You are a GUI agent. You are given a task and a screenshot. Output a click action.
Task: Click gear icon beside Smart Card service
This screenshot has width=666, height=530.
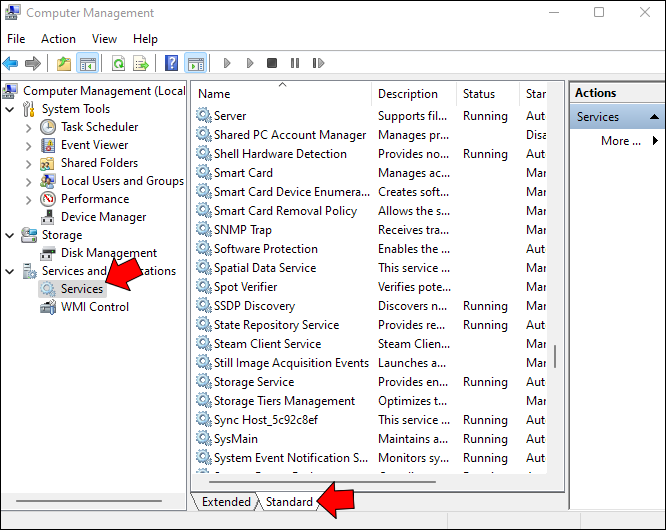pos(204,172)
